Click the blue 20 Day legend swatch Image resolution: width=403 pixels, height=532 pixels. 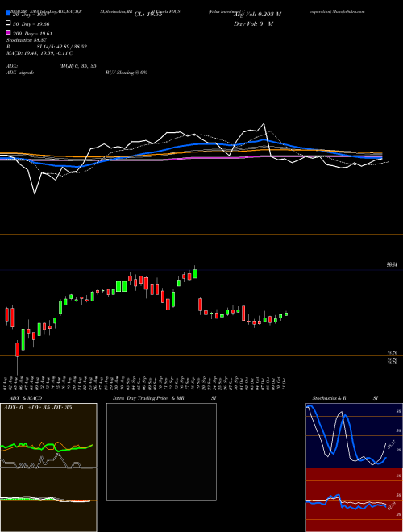coord(8,14)
